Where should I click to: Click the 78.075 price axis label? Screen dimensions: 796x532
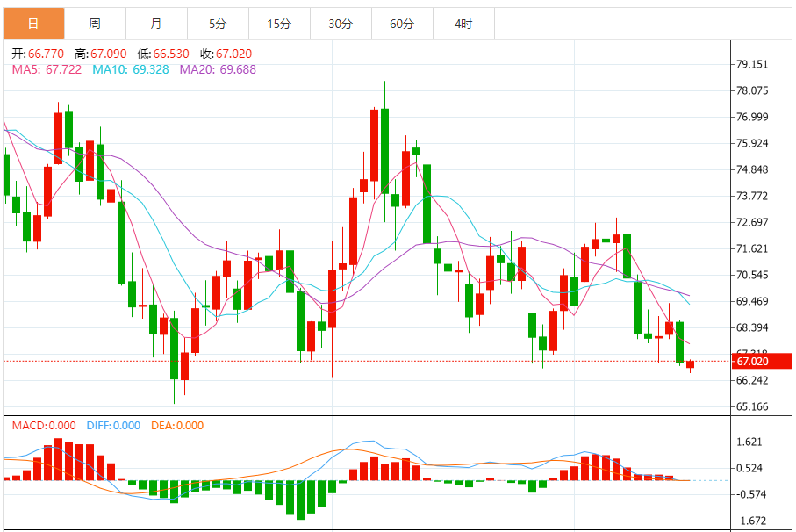[752, 91]
